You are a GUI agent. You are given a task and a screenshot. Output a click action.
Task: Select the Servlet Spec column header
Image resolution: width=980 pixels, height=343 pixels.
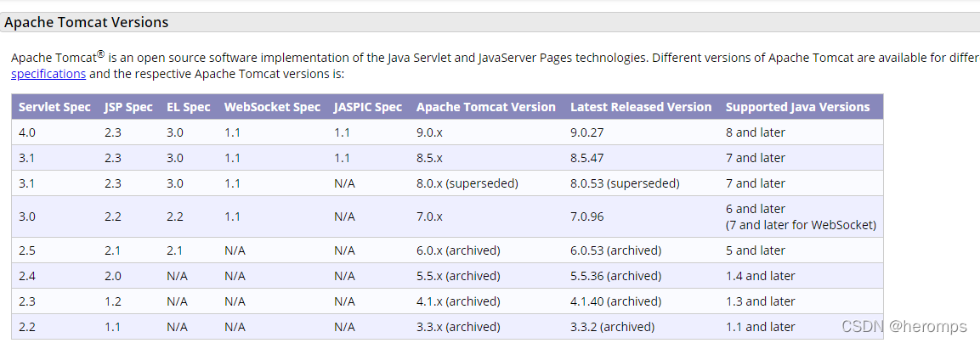pyautogui.click(x=54, y=107)
